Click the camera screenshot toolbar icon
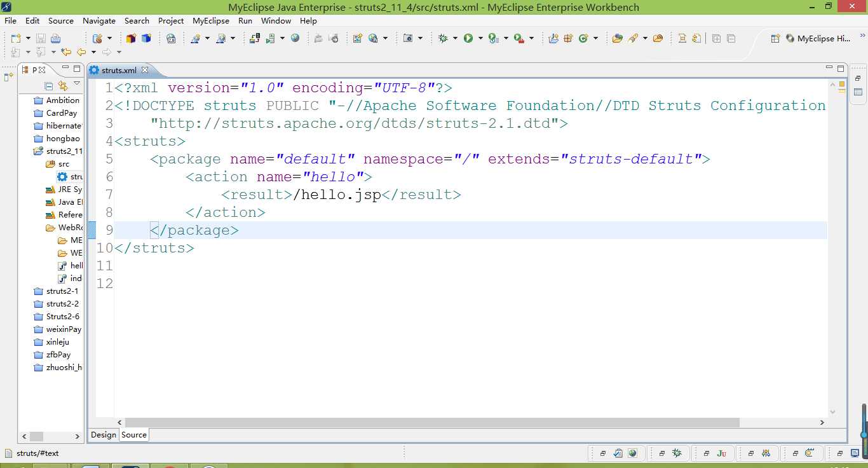Image resolution: width=868 pixels, height=468 pixels. (x=408, y=38)
